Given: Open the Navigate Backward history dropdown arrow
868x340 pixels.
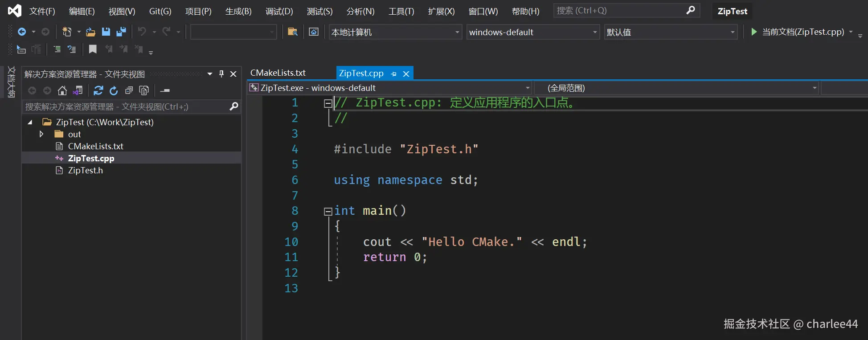Looking at the screenshot, I should 33,32.
